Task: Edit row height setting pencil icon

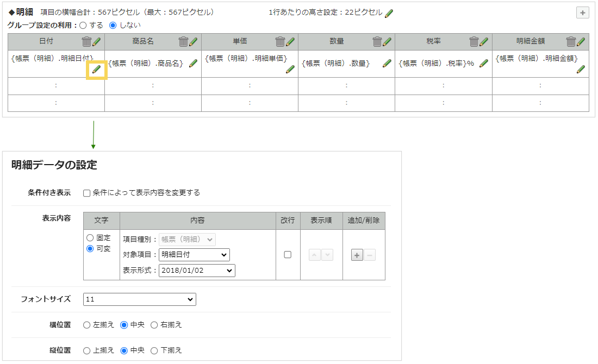Action: [x=389, y=14]
